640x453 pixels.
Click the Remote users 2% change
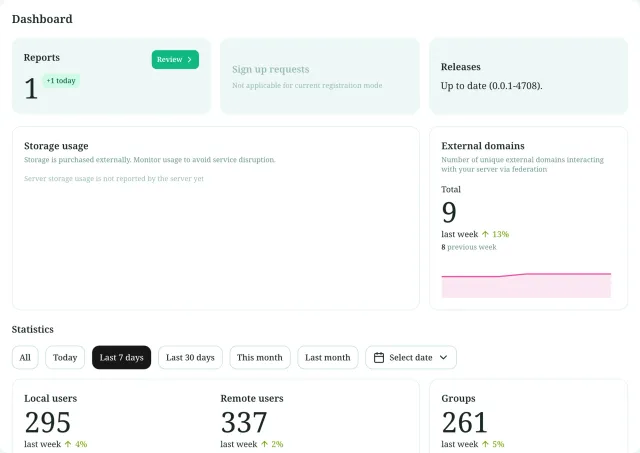277,444
